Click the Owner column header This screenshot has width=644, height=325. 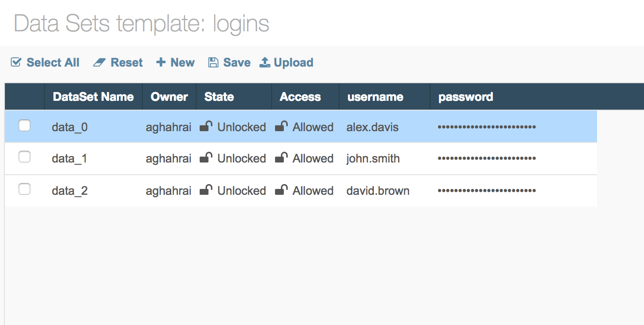[169, 97]
